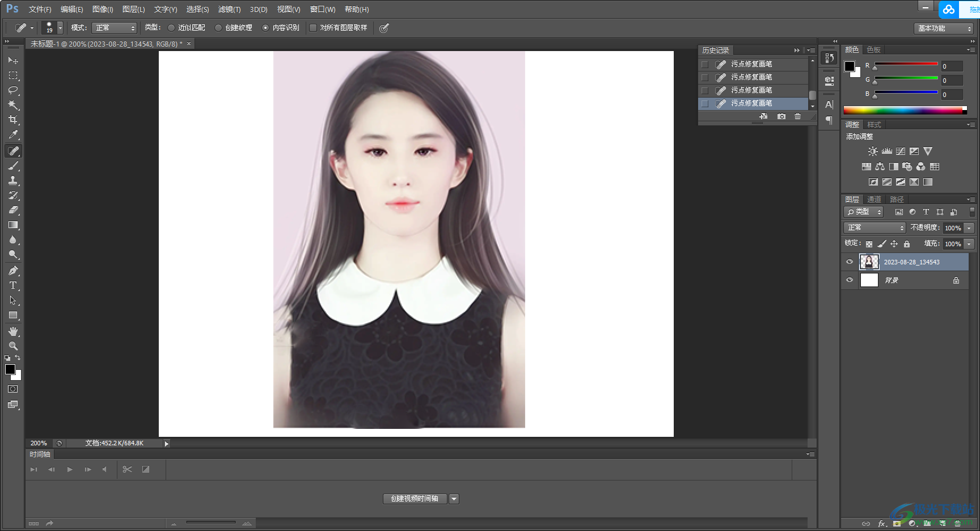Screen dimensions: 980x531
Task: Click the timeline play button
Action: [x=70, y=469]
